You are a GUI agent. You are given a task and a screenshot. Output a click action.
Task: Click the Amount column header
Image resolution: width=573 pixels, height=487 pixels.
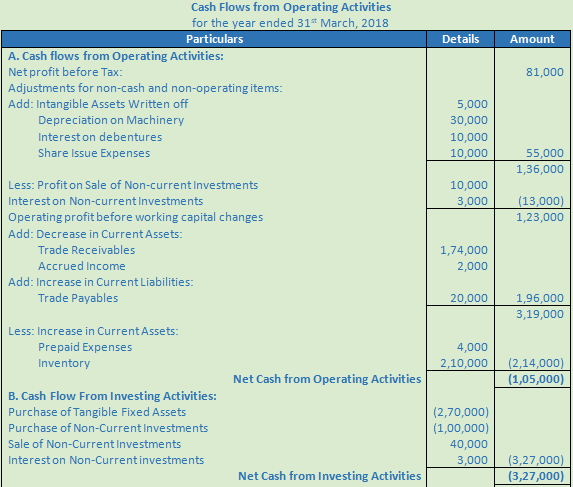tap(532, 39)
